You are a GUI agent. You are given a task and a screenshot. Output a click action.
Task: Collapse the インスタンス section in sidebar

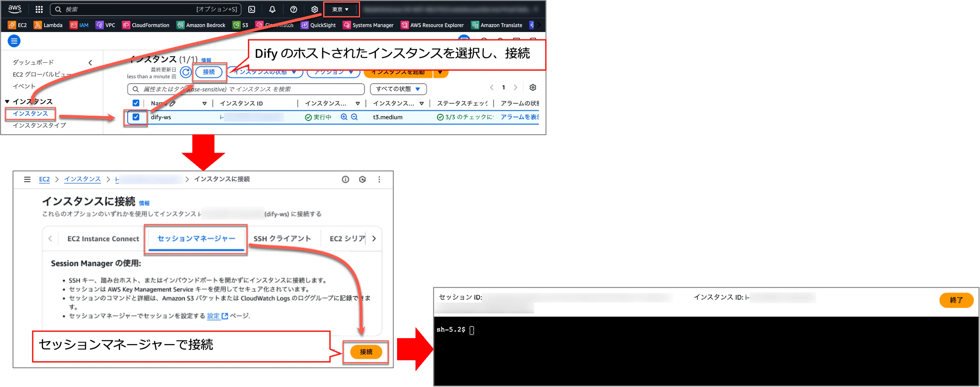(x=7, y=102)
